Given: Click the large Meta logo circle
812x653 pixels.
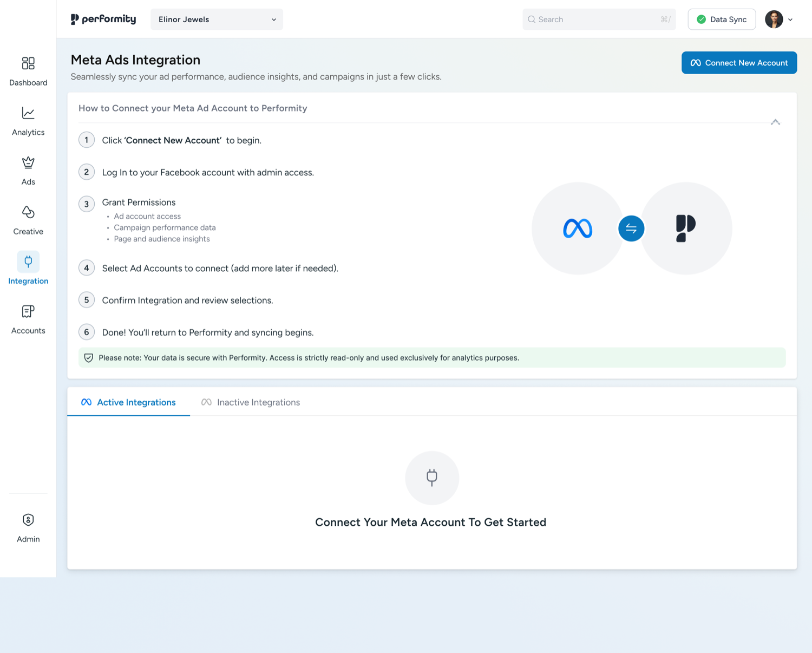Looking at the screenshot, I should (x=578, y=228).
